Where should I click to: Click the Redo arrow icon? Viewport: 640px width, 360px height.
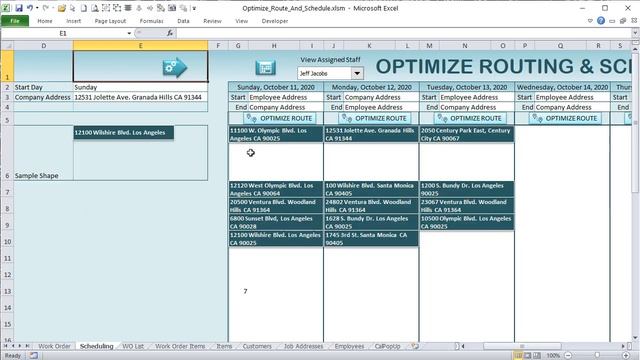point(46,8)
